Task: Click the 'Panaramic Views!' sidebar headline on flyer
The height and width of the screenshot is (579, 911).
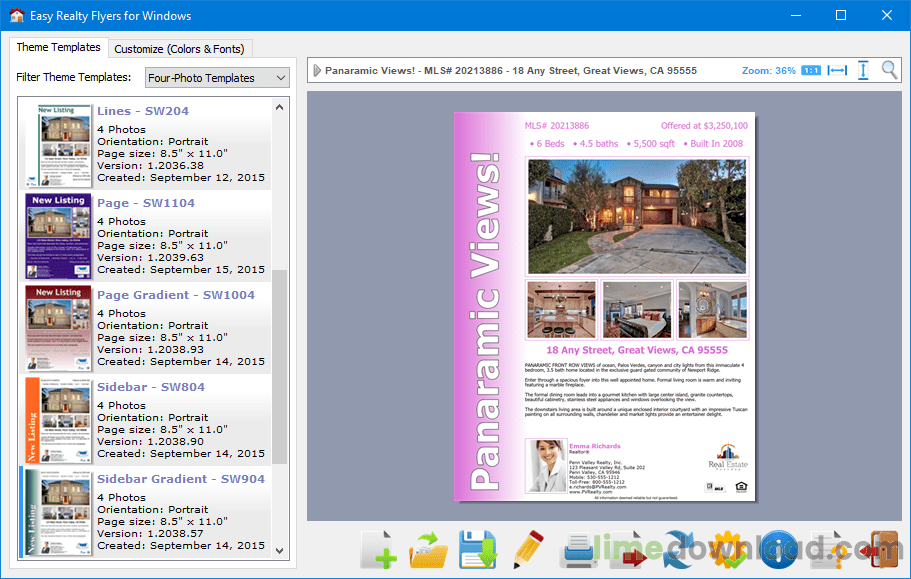Action: 485,321
